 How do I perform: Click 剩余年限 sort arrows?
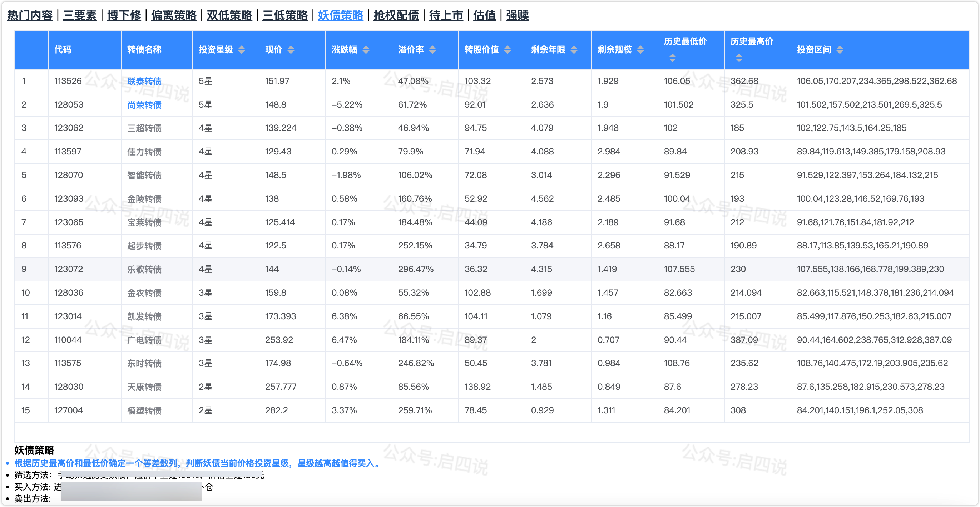point(574,50)
